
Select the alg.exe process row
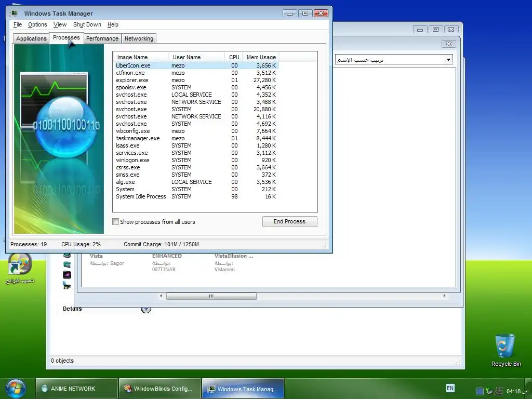pos(196,182)
